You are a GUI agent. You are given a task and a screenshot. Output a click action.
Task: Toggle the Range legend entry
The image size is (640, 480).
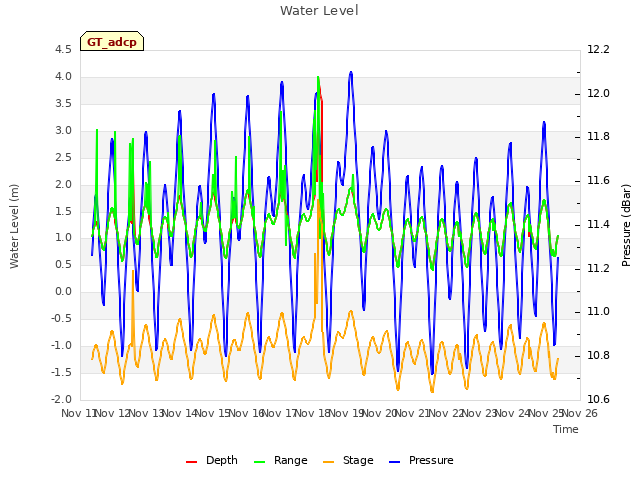280,460
